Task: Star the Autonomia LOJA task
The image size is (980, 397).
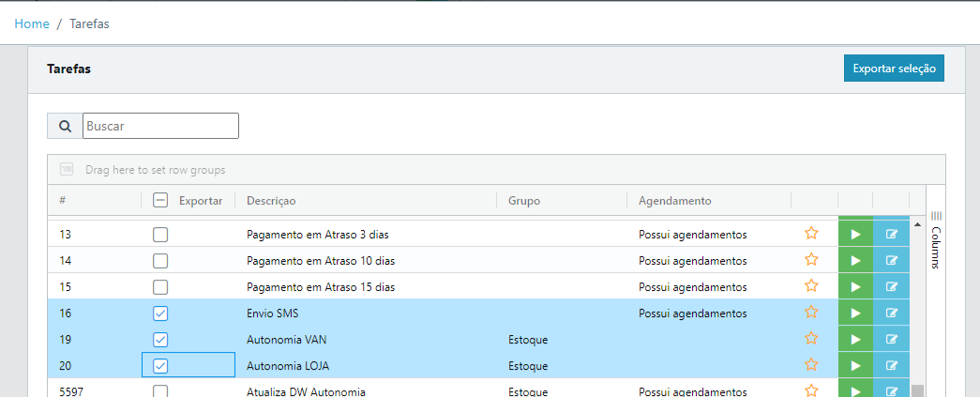Action: click(811, 365)
